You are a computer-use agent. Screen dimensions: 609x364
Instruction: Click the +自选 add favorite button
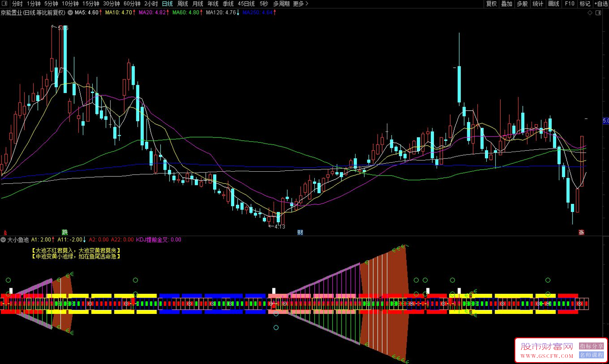coord(601,4)
